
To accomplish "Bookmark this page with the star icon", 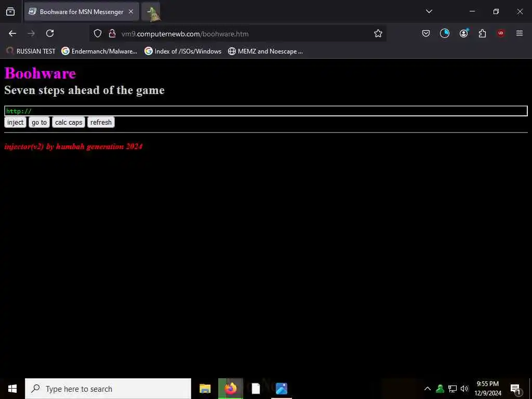I will 378,33.
